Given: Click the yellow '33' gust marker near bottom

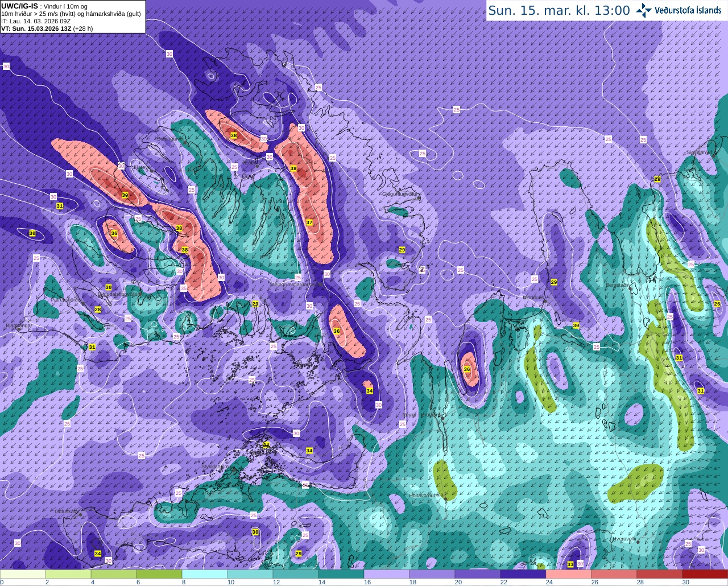Looking at the screenshot, I should point(570,564).
